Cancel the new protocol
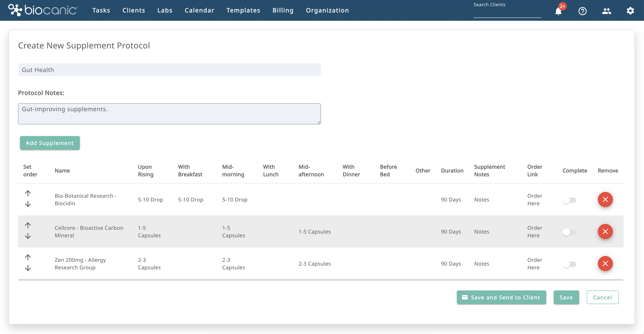 pos(603,297)
